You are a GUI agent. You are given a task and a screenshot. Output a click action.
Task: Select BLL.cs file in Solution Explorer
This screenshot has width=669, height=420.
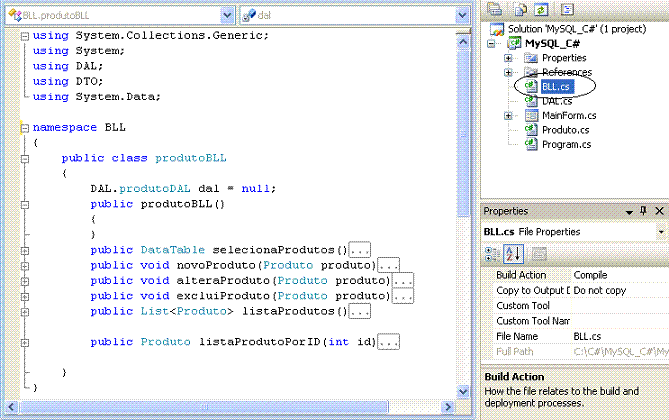coord(556,86)
